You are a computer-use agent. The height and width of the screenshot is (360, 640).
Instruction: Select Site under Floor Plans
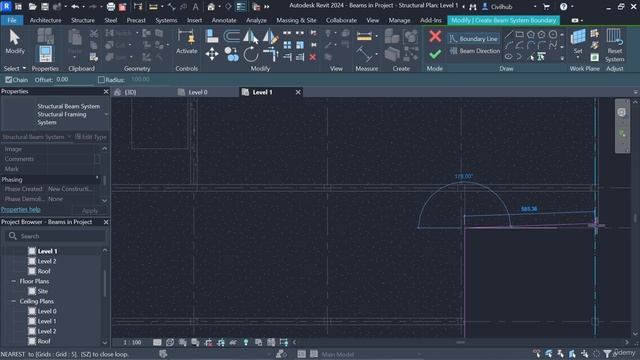click(x=42, y=291)
